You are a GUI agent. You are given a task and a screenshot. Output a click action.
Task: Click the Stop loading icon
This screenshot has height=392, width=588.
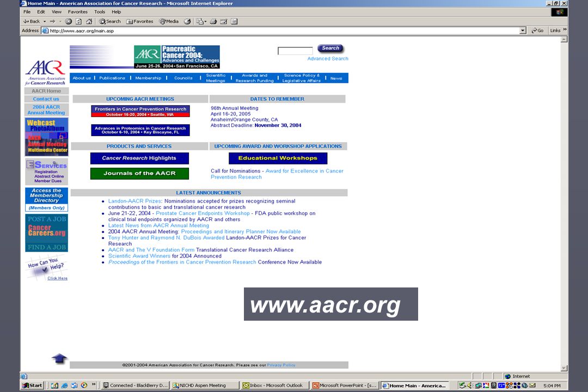[69, 21]
